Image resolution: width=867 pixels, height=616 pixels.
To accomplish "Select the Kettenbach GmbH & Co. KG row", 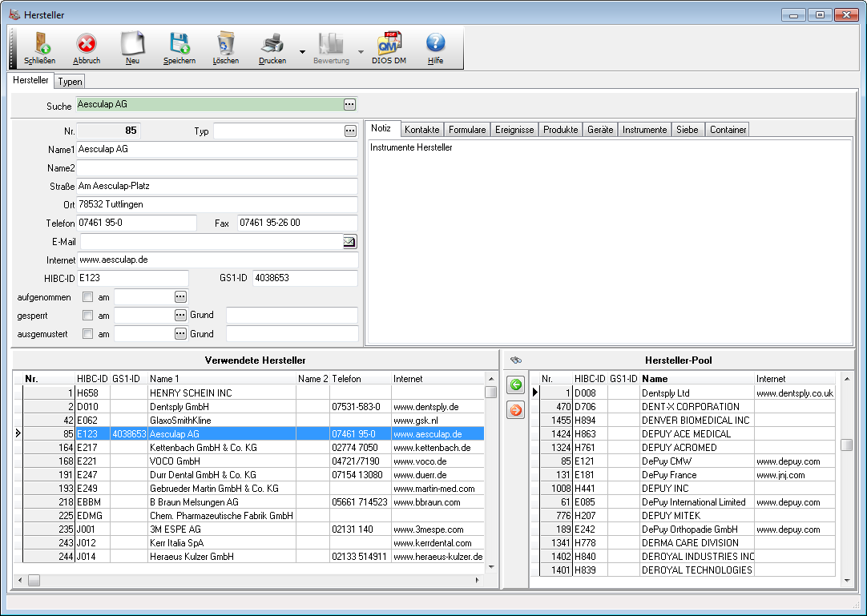I will pyautogui.click(x=253, y=447).
